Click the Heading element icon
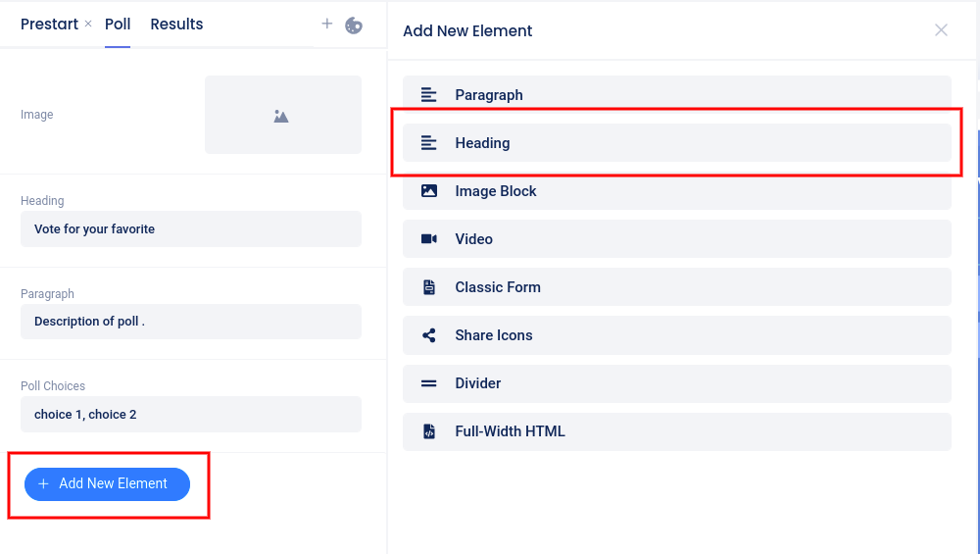Screen dimensions: 980x554 pos(428,143)
